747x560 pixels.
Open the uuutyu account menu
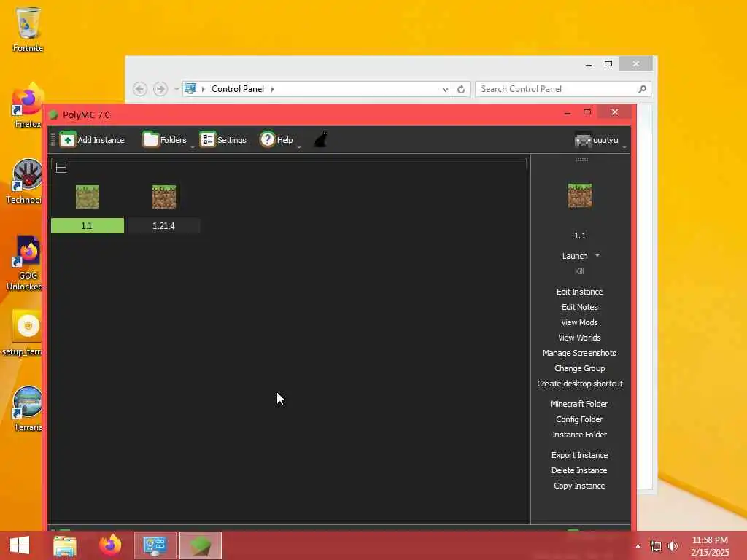coord(597,140)
